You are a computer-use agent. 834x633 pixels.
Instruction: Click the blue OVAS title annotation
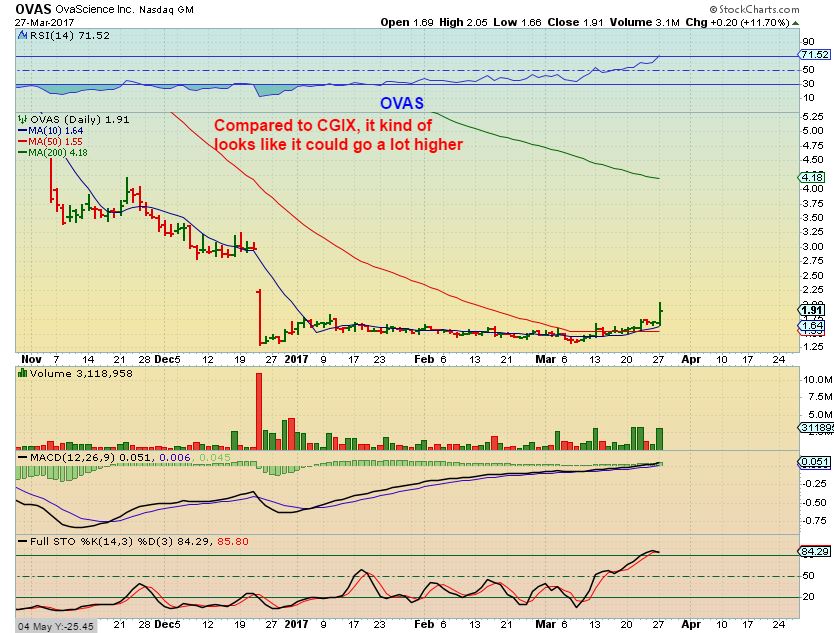coord(402,103)
